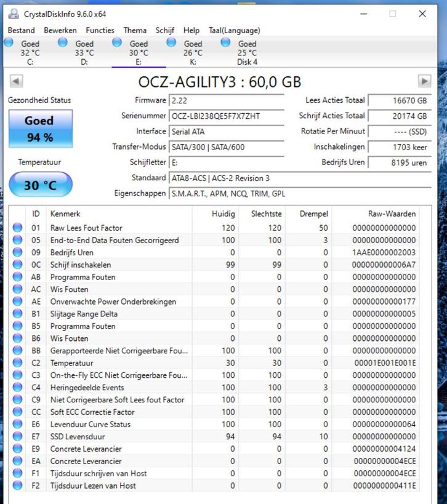
Task: Click status icon of Levenduur Curve Status row
Action: point(17,424)
